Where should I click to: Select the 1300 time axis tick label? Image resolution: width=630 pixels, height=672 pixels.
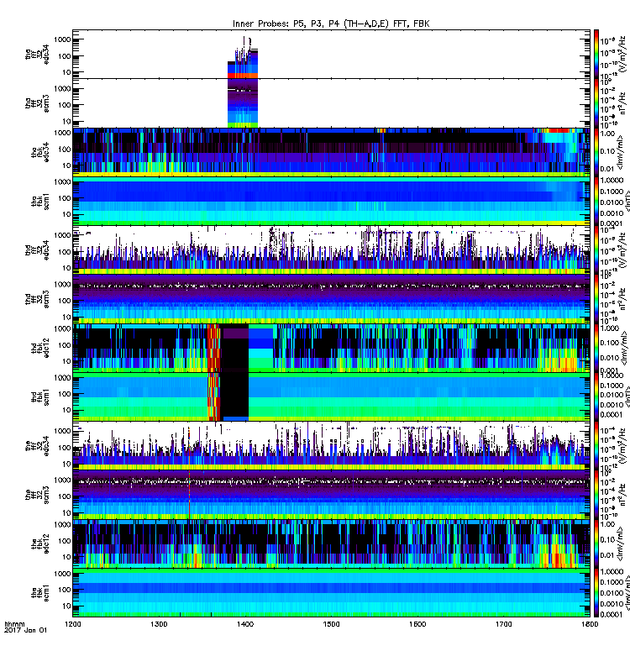click(x=159, y=624)
